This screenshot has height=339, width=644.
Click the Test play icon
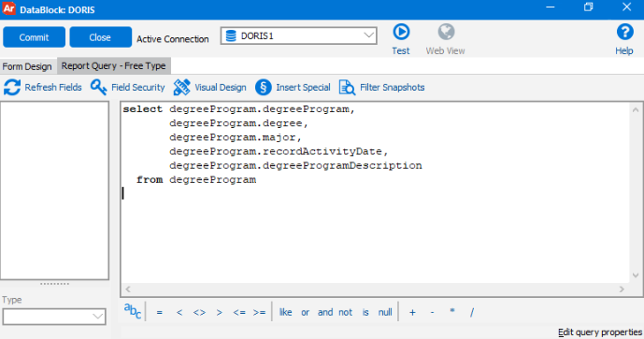pos(401,32)
